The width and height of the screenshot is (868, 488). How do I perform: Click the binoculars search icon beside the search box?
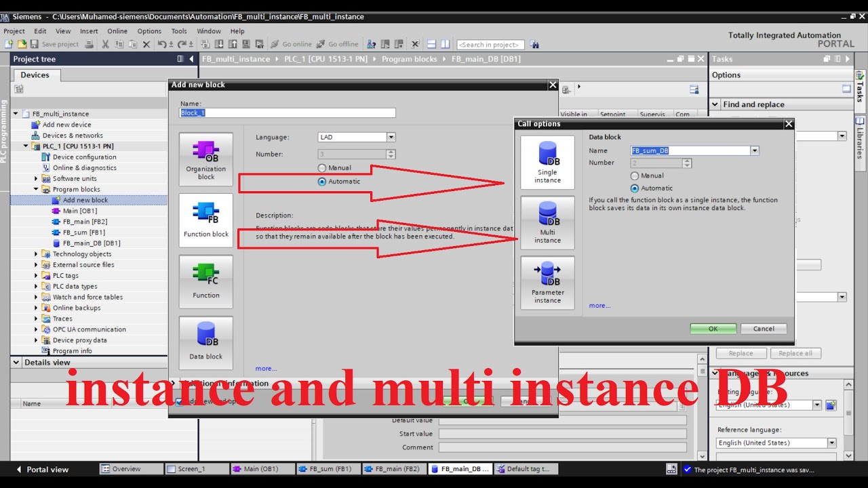click(534, 44)
